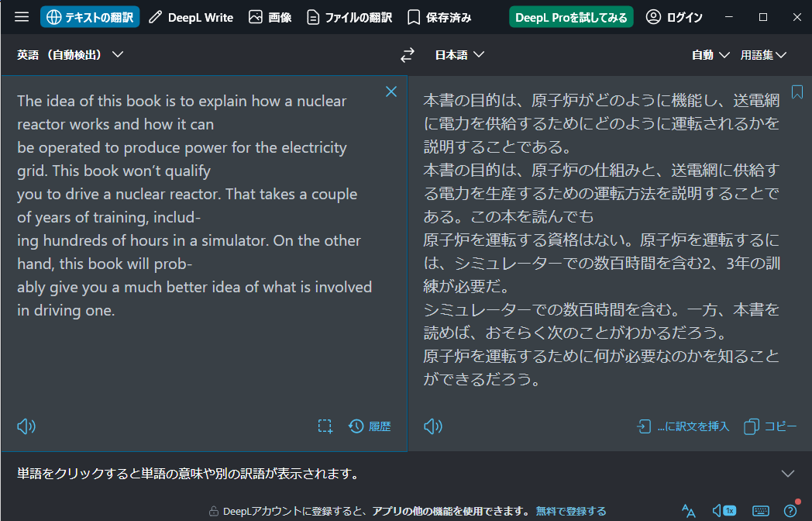Screen dimensions: 812x521
Task: Open DeepL Write tab
Action: tap(191, 17)
